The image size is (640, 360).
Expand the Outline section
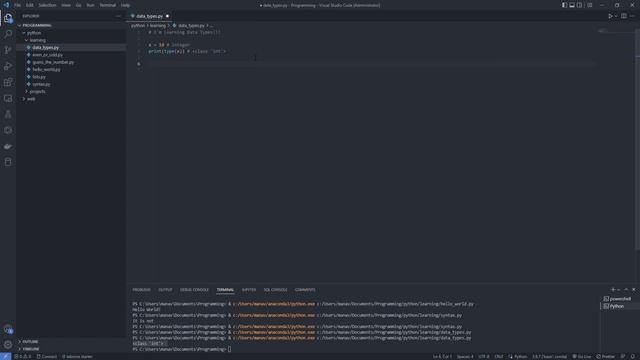[x=71, y=342]
